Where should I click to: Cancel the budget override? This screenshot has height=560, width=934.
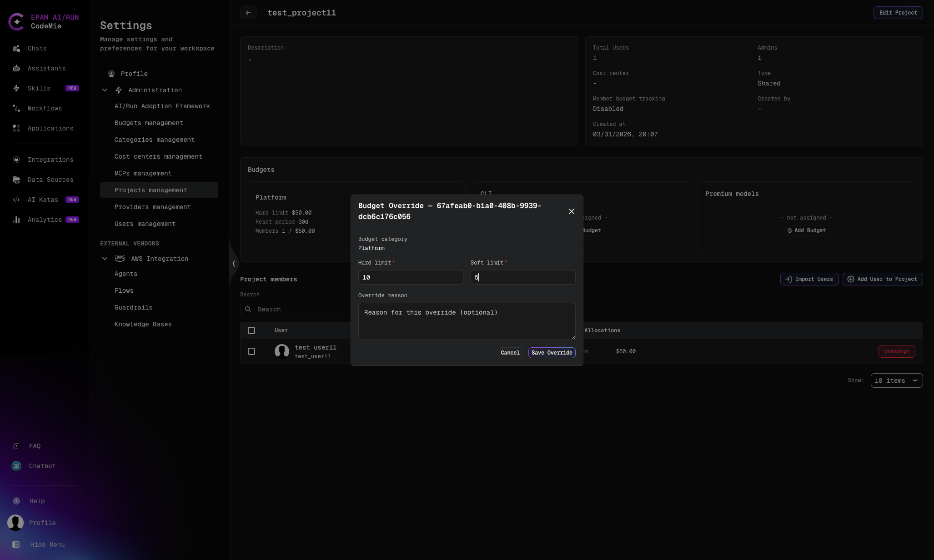510,353
